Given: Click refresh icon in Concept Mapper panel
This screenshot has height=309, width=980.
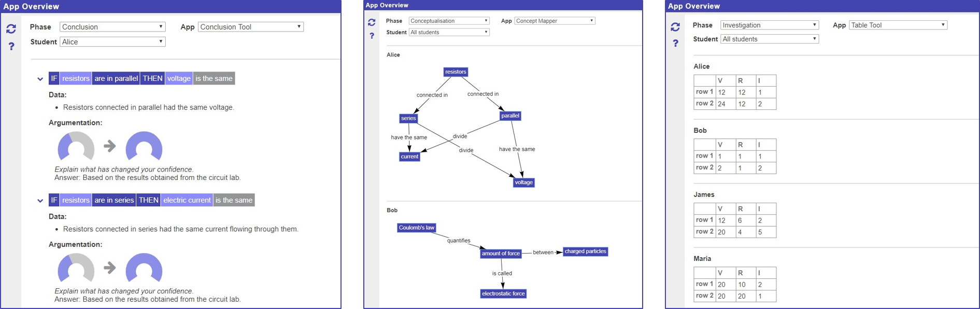Looking at the screenshot, I should point(372,22).
